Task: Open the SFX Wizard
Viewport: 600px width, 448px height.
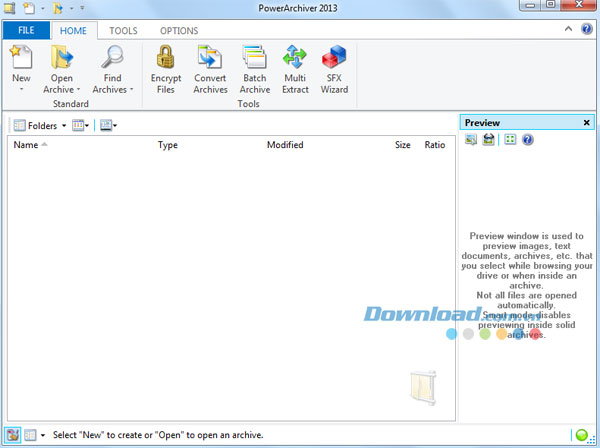Action: (x=335, y=60)
